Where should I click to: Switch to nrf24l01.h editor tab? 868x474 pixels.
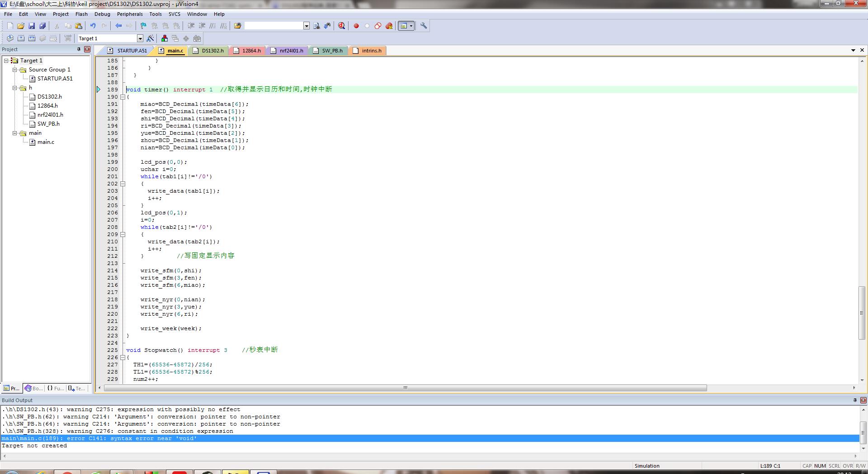287,51
